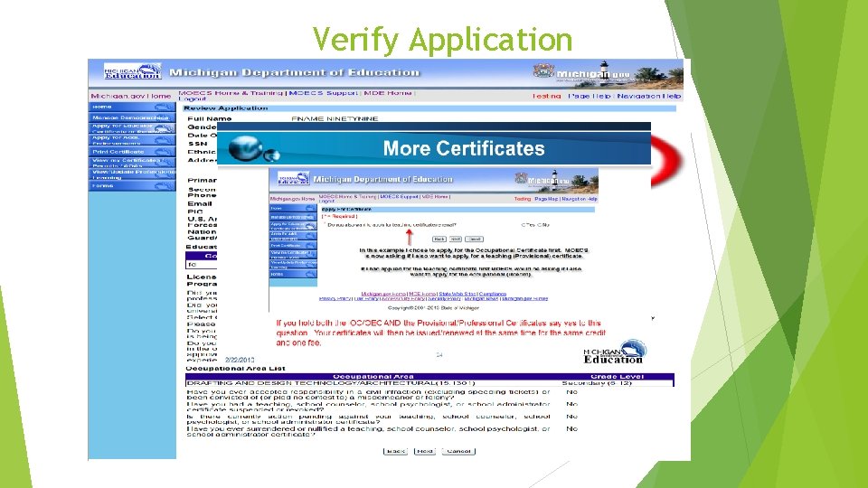Open MDE Home footer link in the More Certificates slide

coord(422,294)
